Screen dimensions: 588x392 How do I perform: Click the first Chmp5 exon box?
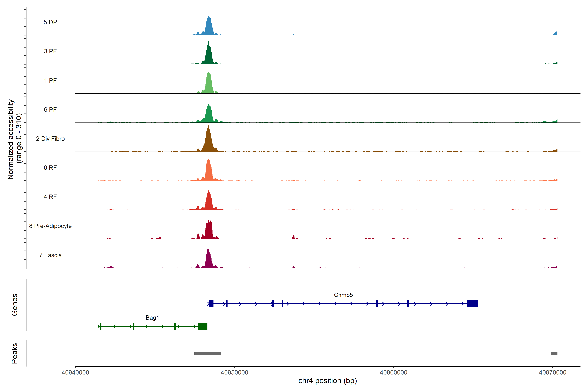[211, 304]
